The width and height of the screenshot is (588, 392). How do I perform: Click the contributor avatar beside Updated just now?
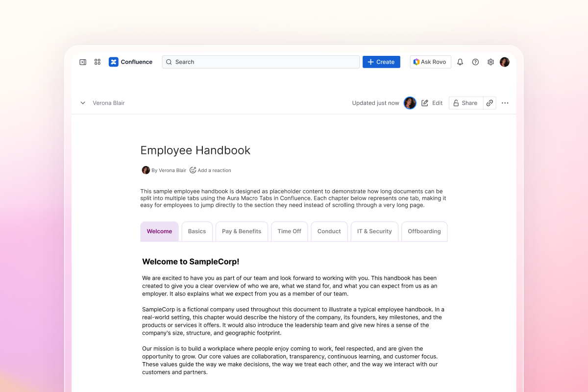pyautogui.click(x=410, y=103)
